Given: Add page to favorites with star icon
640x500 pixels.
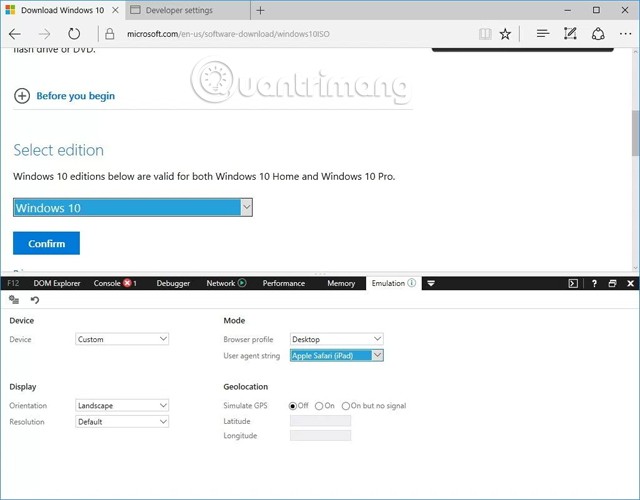Looking at the screenshot, I should pos(505,33).
